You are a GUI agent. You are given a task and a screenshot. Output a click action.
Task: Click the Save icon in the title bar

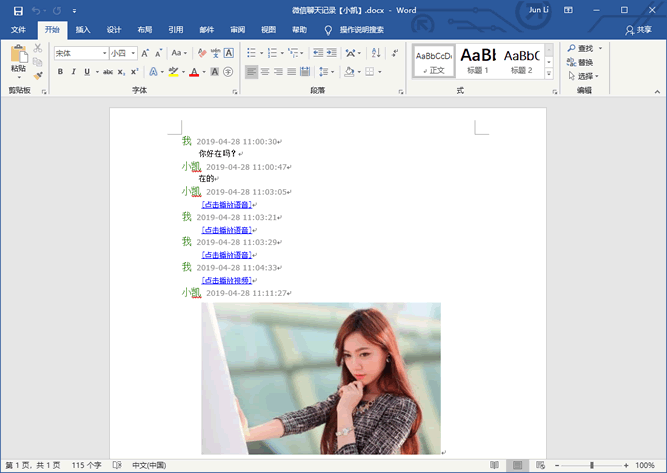[x=18, y=10]
